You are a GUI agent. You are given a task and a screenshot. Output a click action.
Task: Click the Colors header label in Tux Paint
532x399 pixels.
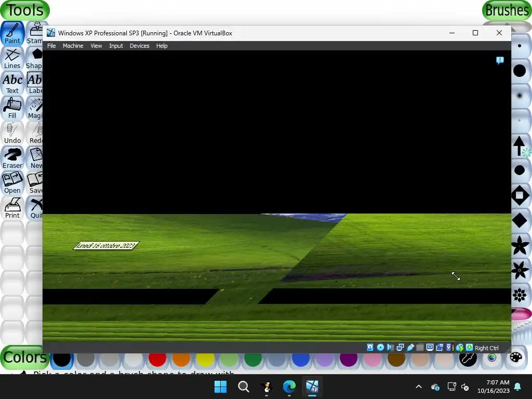(x=25, y=357)
